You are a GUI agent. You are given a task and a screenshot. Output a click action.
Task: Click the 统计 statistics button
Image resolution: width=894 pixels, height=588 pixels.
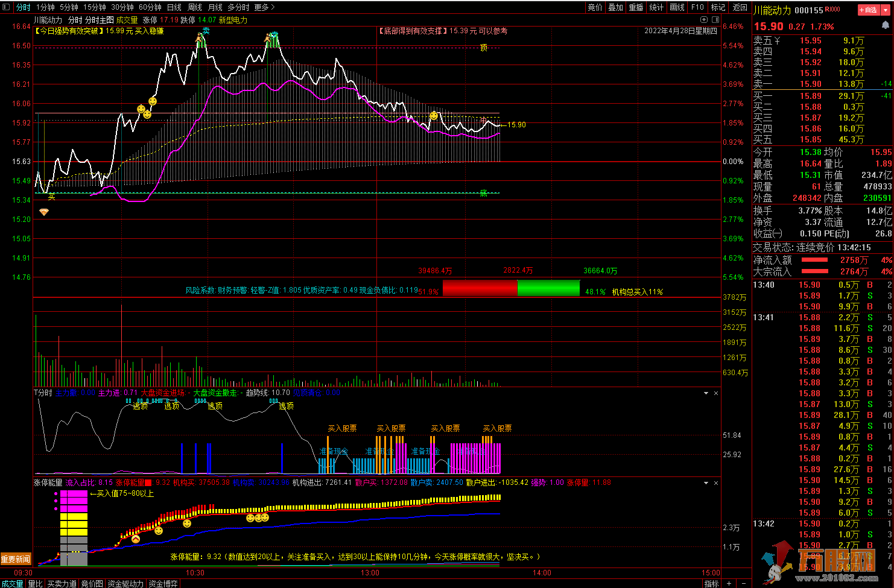pyautogui.click(x=656, y=7)
